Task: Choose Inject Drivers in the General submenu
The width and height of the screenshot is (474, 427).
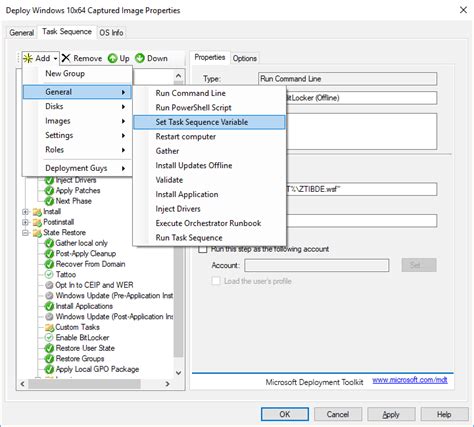Action: [209, 209]
